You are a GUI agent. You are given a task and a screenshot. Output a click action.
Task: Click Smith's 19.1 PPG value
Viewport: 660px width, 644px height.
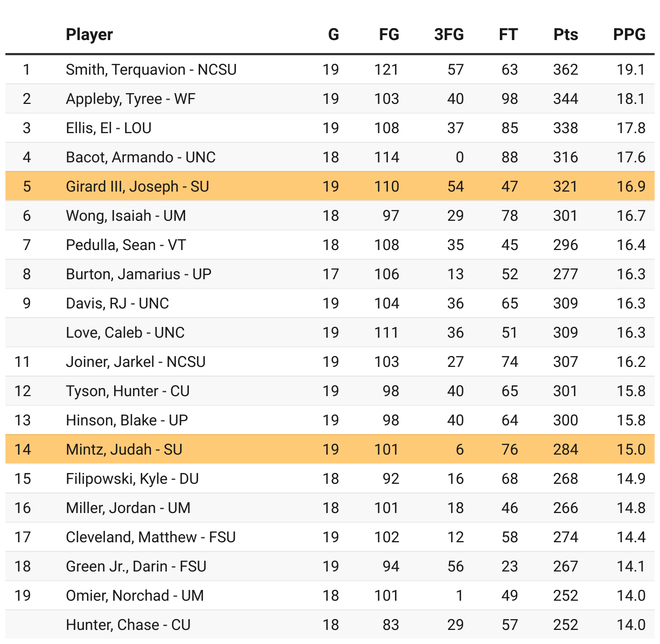631,70
